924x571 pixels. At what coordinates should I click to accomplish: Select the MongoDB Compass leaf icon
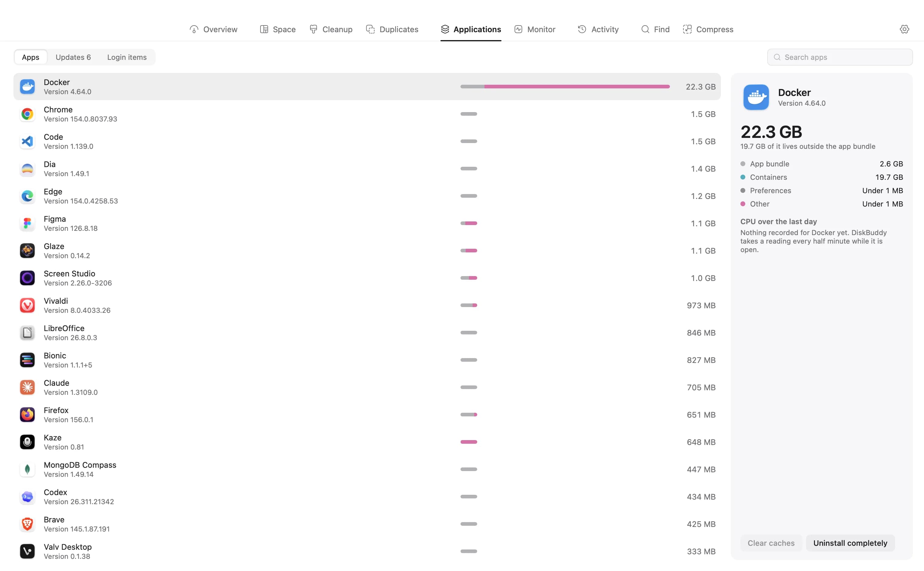click(x=27, y=469)
